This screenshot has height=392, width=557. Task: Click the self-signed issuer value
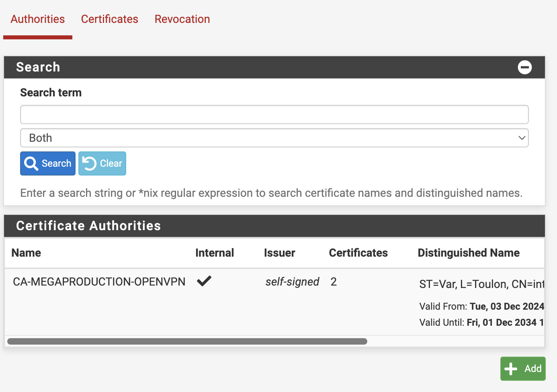tap(292, 282)
